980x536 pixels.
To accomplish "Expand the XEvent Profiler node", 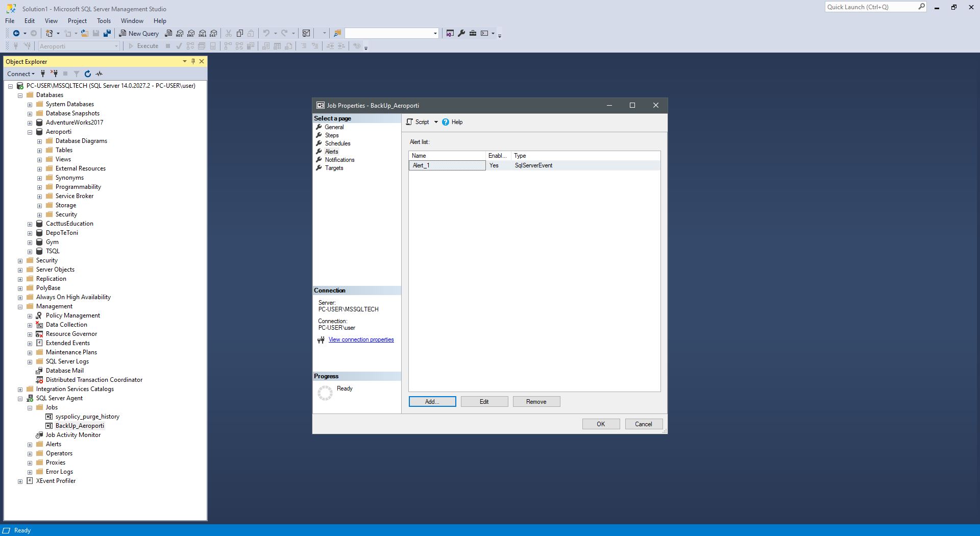I will pos(20,481).
